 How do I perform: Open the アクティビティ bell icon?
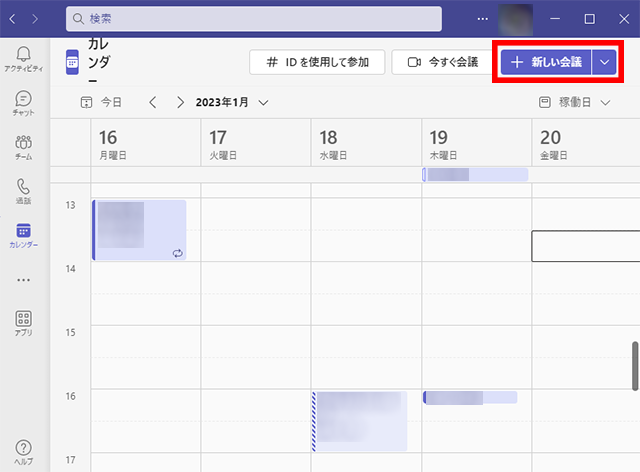[x=23, y=58]
